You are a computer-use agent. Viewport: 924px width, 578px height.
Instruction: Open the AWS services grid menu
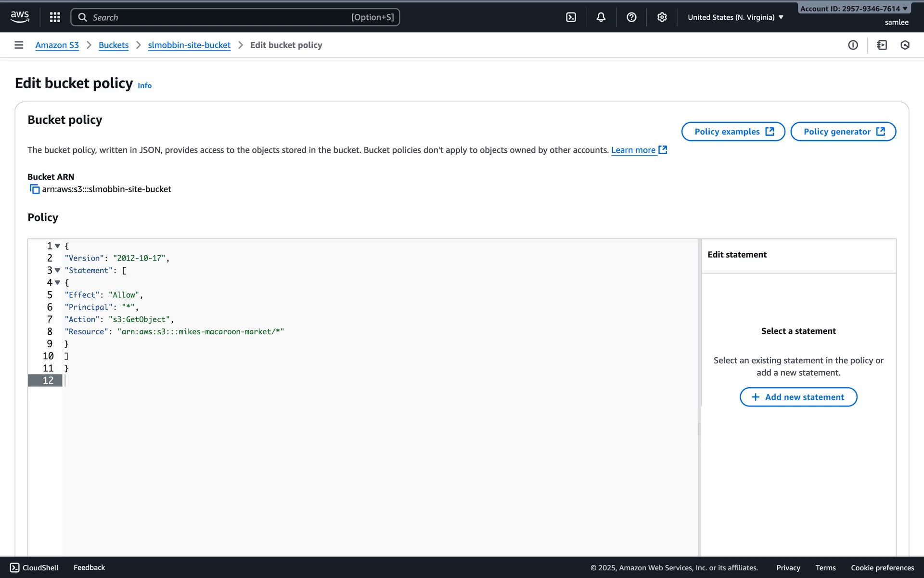tap(55, 17)
